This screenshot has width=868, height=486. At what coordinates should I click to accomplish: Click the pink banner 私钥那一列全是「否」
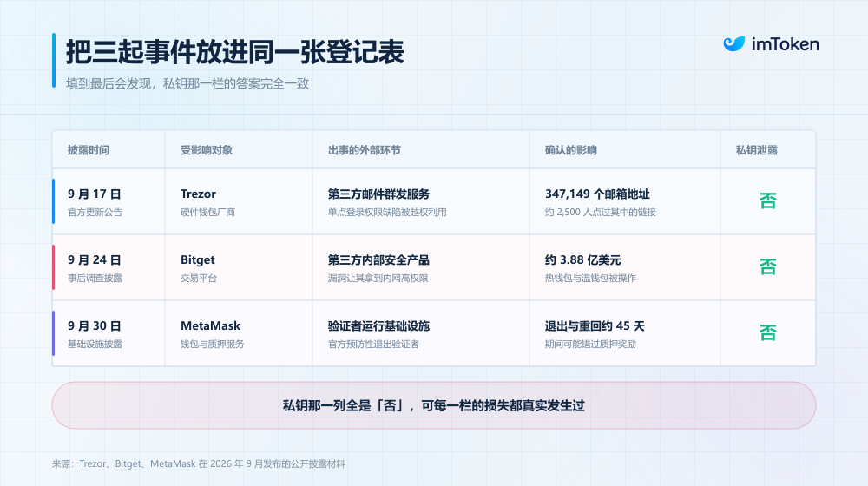(x=434, y=405)
